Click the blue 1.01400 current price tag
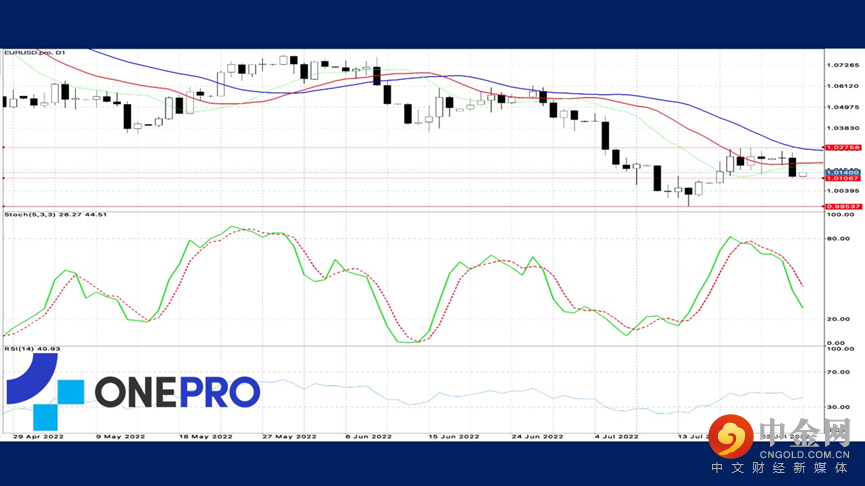This screenshot has width=865, height=486. (842, 173)
